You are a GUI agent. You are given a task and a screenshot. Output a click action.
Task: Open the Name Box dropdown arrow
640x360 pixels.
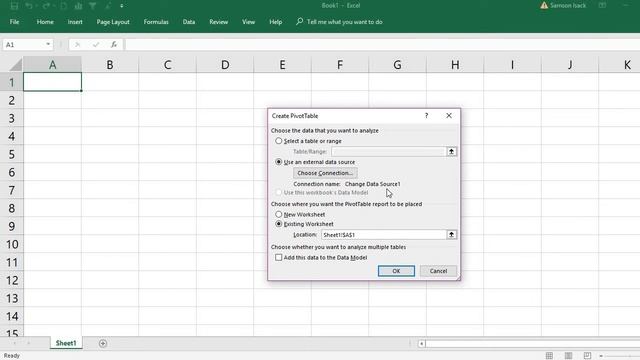(x=48, y=44)
